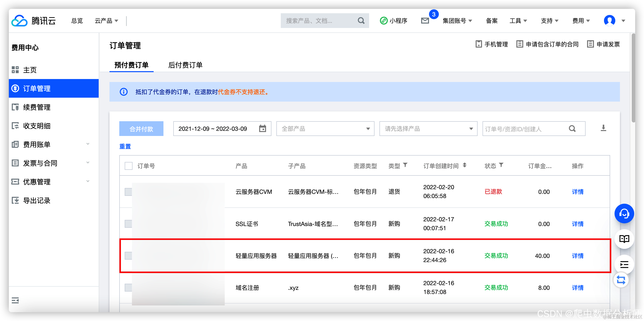Check the 域名注册 order row checkbox

click(x=128, y=287)
